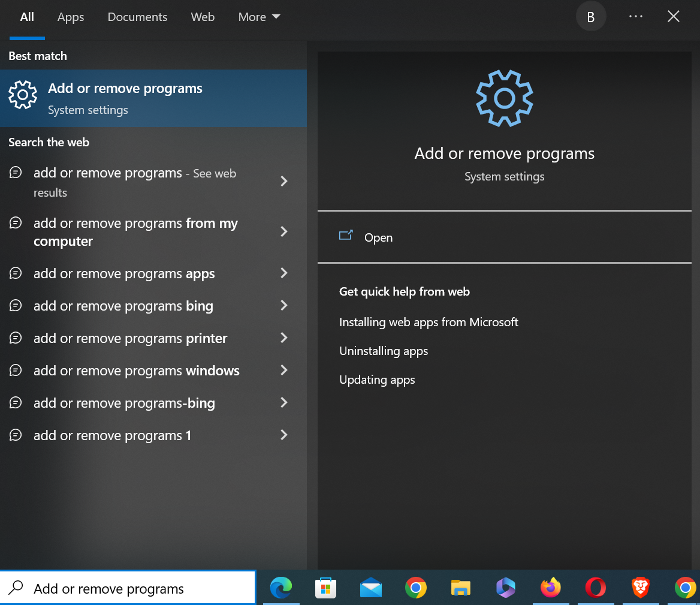Select 'add or remove programs from my computer' suggestion
The width and height of the screenshot is (700, 605).
click(153, 231)
